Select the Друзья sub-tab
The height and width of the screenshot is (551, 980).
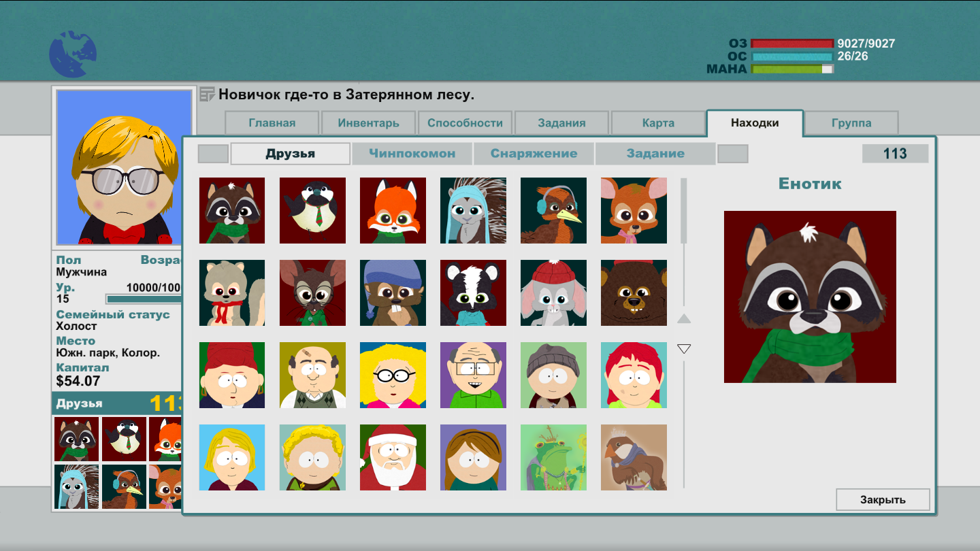point(291,154)
